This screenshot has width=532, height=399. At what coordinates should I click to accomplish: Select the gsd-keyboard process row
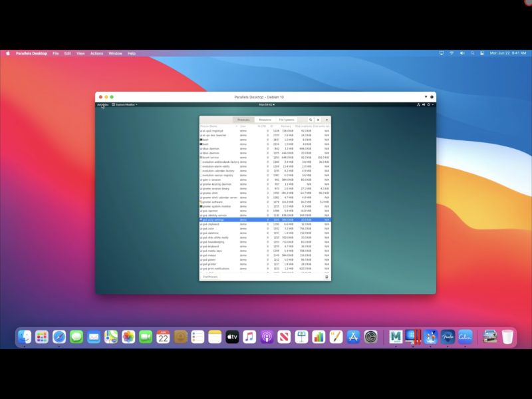[x=265, y=246]
